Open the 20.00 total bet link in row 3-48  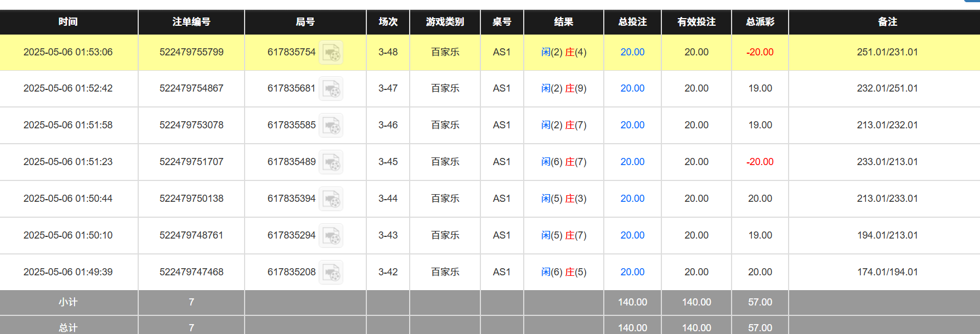632,52
